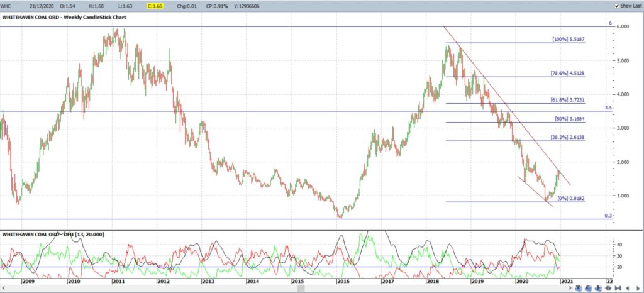The width and height of the screenshot is (644, 293).
Task: Click the blue 'T' chart tool icon
Action: [x=579, y=288]
